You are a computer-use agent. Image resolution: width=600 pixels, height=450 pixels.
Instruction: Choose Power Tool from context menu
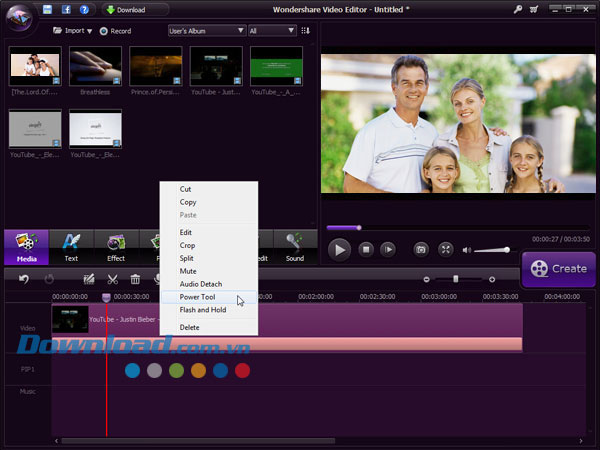click(197, 297)
